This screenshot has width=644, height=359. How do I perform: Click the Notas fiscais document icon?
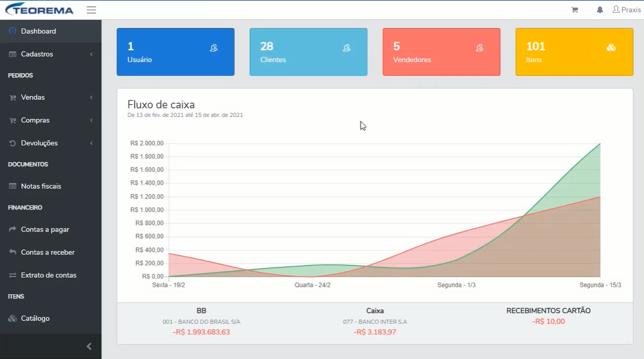point(12,187)
